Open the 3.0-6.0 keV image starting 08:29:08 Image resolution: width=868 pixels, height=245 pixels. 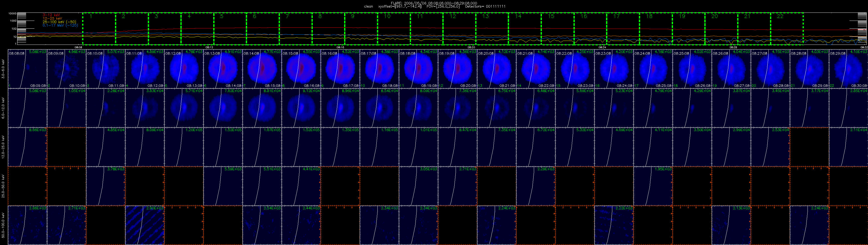(848, 69)
